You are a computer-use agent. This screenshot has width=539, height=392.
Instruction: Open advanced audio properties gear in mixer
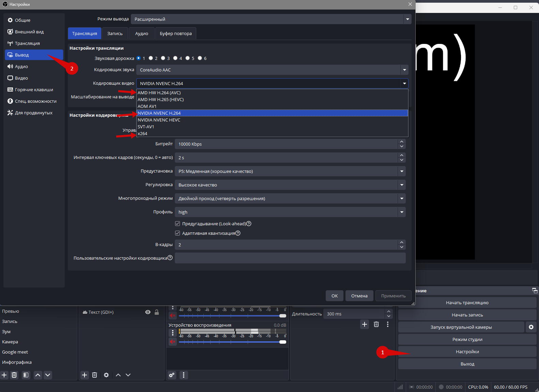pyautogui.click(x=172, y=375)
